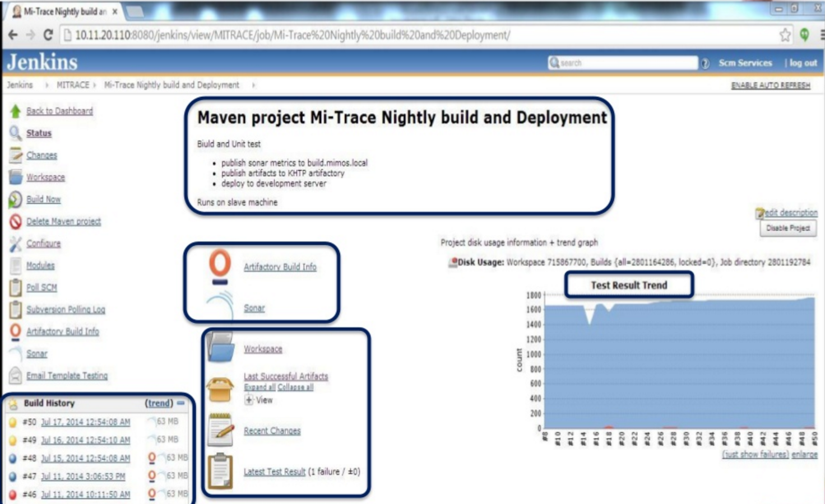Screen dimensions: 825x504
Task: Click the Latest Test Result clipboard icon
Action: 220,471
